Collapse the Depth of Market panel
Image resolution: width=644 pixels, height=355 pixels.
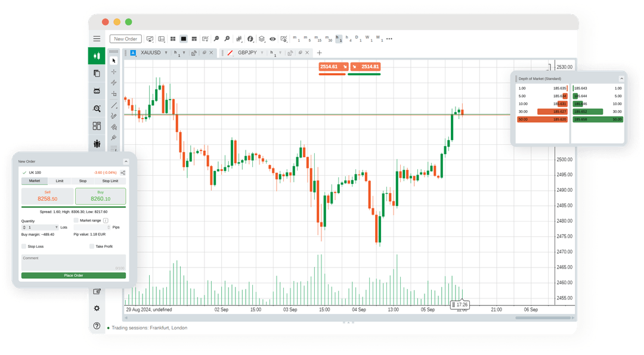pyautogui.click(x=621, y=78)
